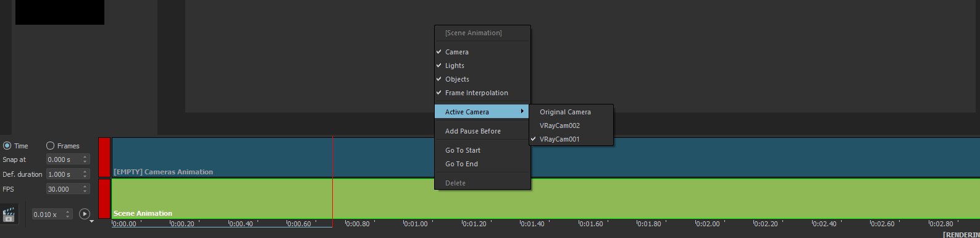Increase the Snap at value stepper
980x238 pixels.
point(85,157)
